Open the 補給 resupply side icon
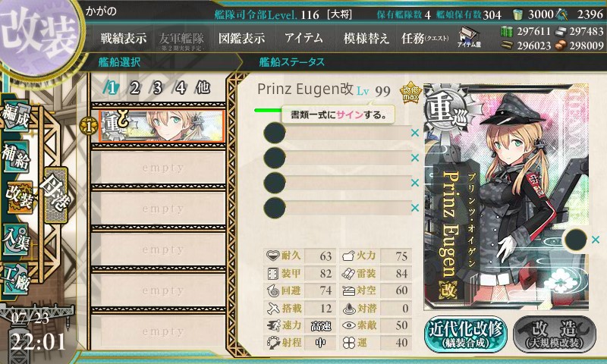 pyautogui.click(x=15, y=156)
